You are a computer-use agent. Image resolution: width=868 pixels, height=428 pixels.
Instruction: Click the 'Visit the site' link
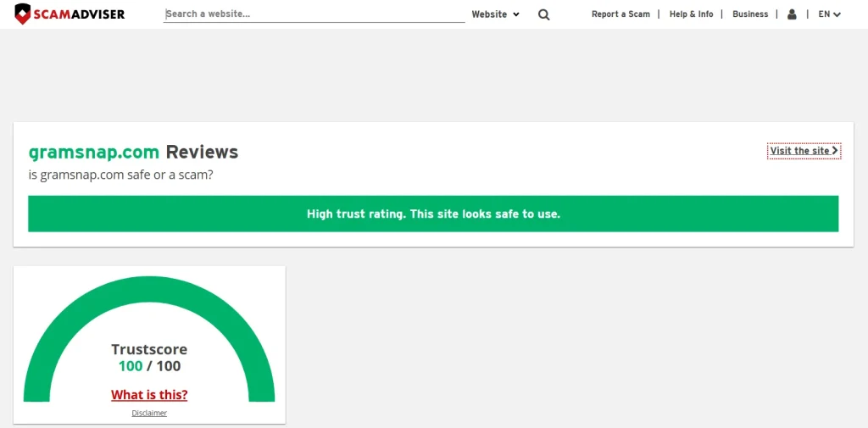(x=804, y=151)
